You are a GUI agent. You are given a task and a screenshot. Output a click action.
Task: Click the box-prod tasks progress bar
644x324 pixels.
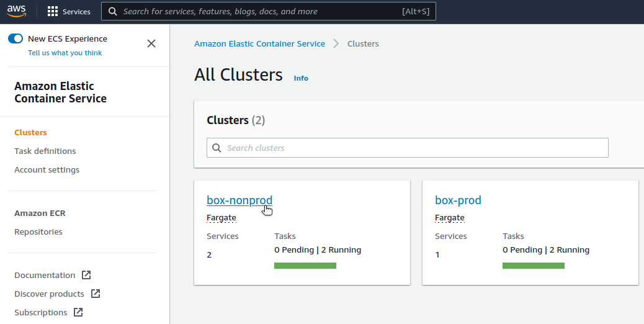(x=534, y=266)
